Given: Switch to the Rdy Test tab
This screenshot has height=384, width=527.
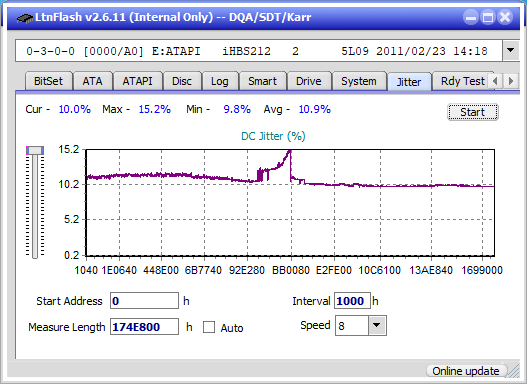Looking at the screenshot, I should (462, 81).
